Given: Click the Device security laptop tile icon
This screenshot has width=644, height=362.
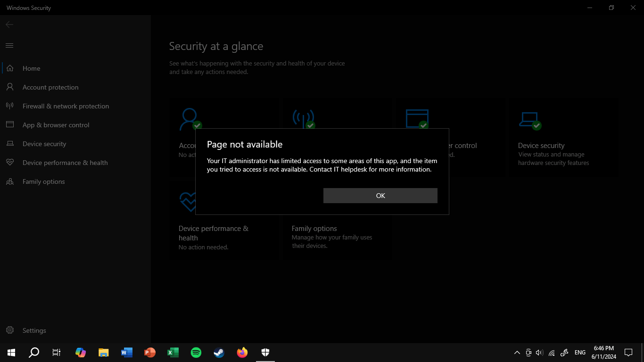Looking at the screenshot, I should pyautogui.click(x=530, y=121).
